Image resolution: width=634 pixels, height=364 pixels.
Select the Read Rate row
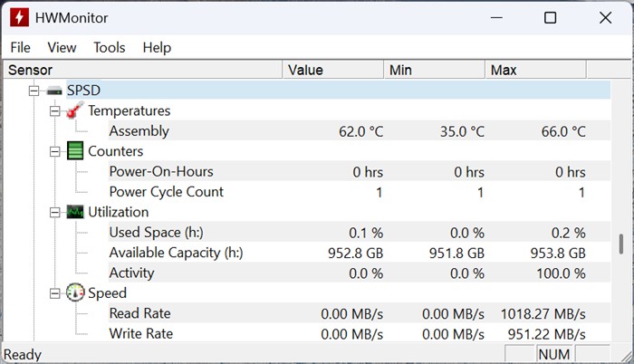click(x=140, y=313)
